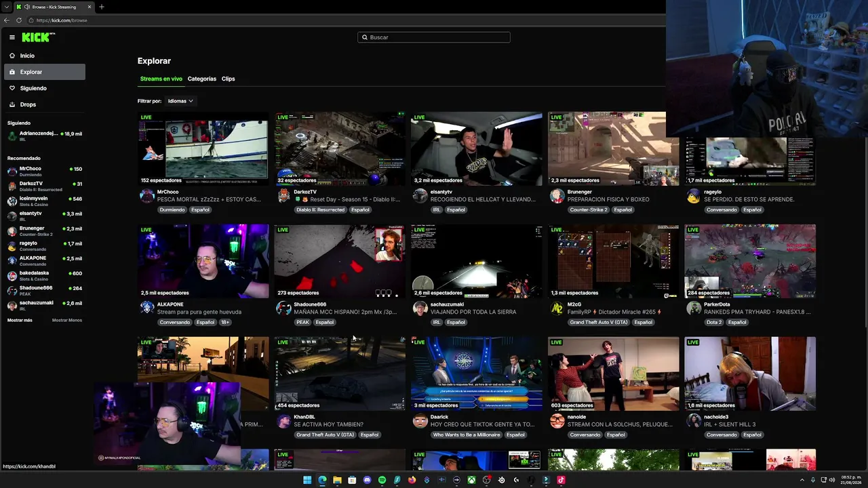Screen dimensions: 868x488
Task: Click MrChoco's avatar beside the stream title
Action: coord(146,196)
